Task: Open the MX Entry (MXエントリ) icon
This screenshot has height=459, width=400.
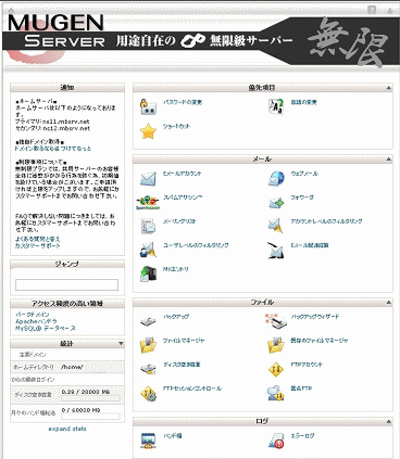Action: pyautogui.click(x=148, y=274)
